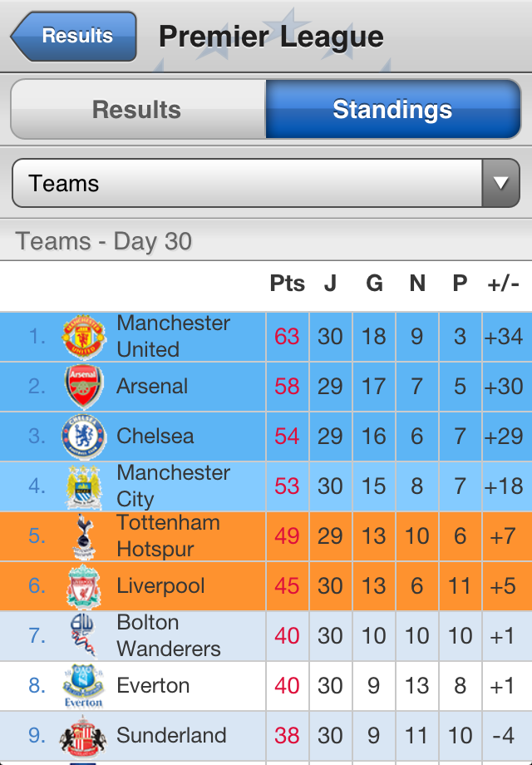Tap the +/- goal difference header
Image resolution: width=532 pixels, height=765 pixels.
point(504,284)
